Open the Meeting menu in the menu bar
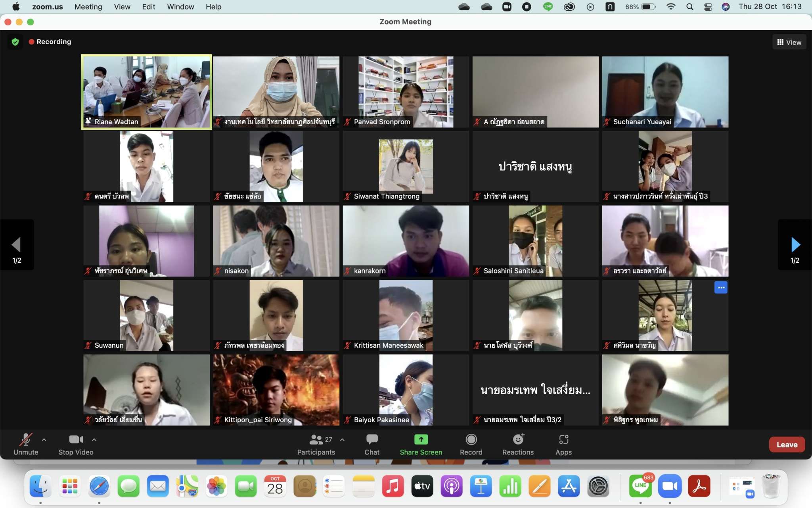 pyautogui.click(x=88, y=7)
